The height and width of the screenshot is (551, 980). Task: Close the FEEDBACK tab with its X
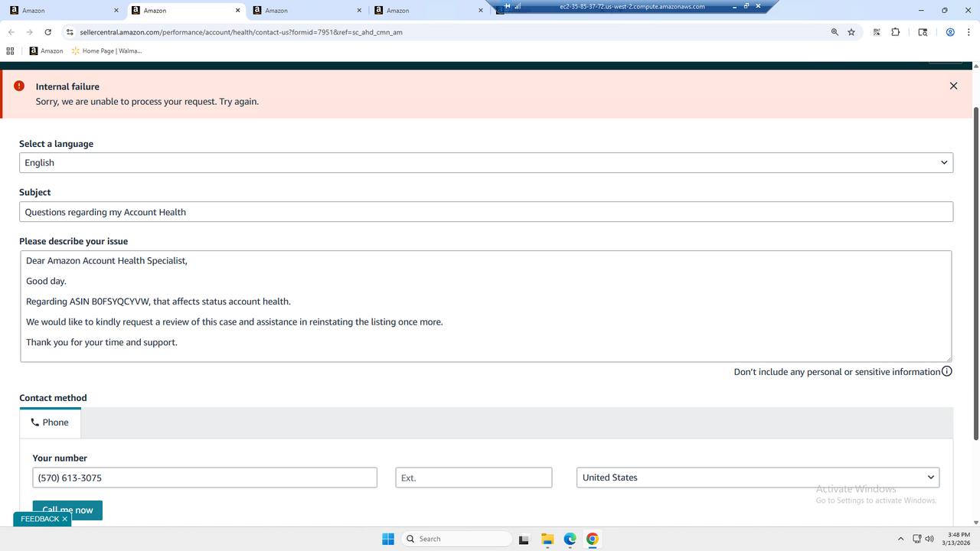pyautogui.click(x=65, y=519)
